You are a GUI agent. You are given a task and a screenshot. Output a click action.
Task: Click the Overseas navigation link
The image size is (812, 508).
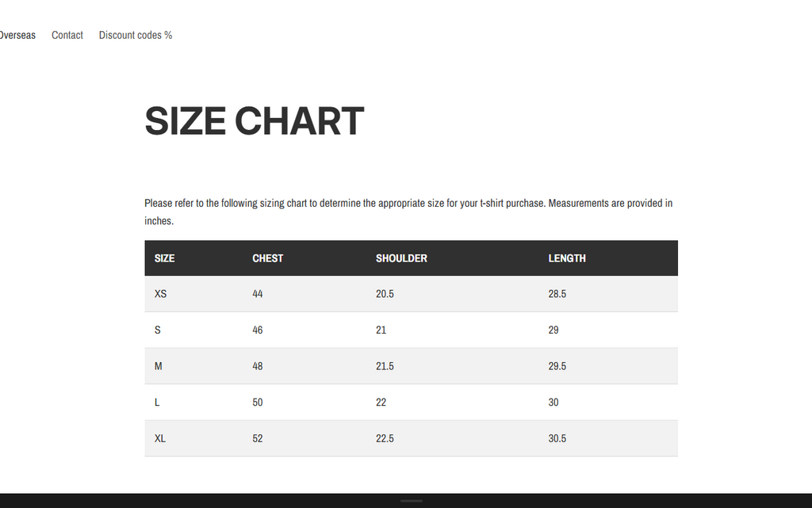17,35
